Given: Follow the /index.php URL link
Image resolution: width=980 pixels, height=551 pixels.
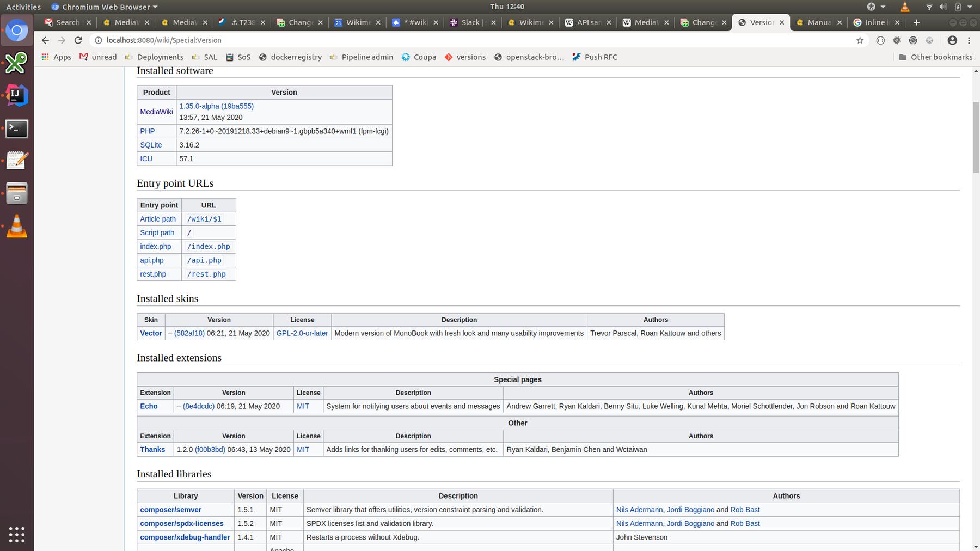Looking at the screenshot, I should (209, 247).
